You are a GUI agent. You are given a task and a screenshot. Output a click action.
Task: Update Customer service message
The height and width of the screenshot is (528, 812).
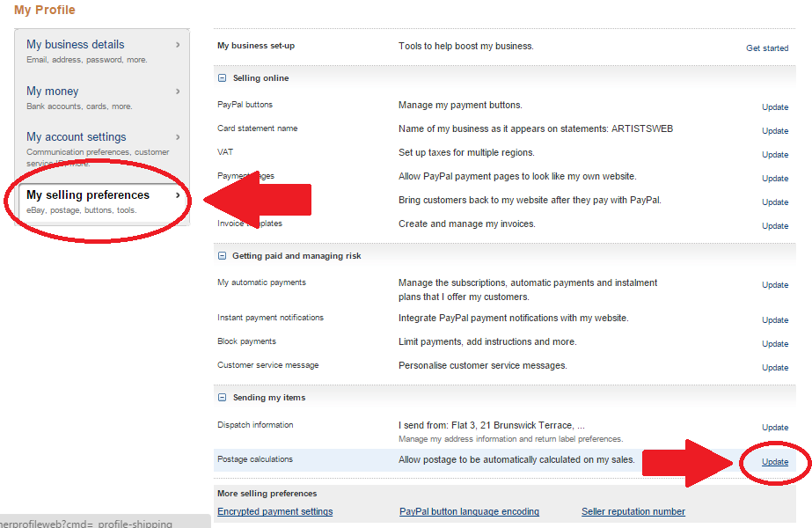(774, 368)
